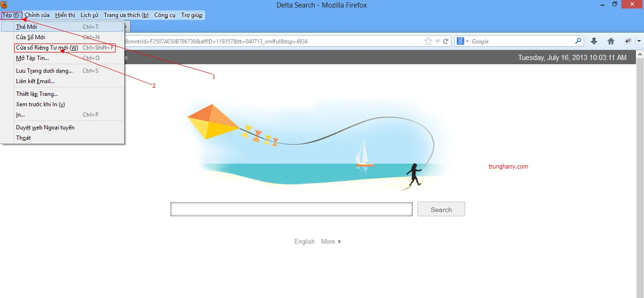
Task: Choose Cửa sổ Riêng Tư mới
Action: pyautogui.click(x=47, y=48)
